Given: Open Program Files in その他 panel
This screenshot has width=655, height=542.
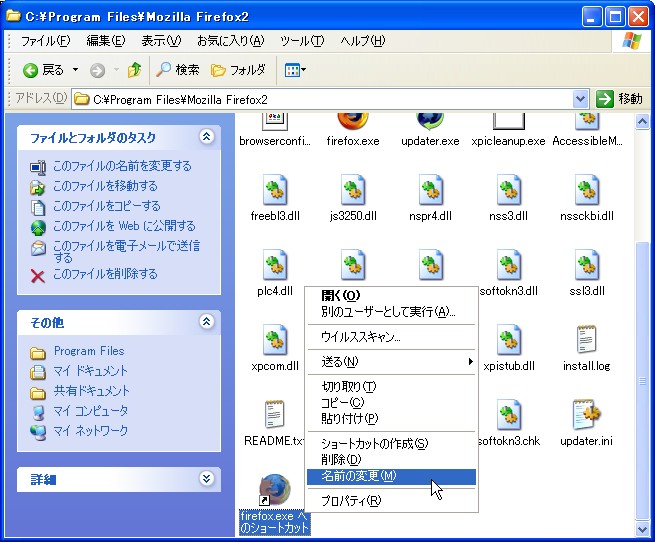Looking at the screenshot, I should pyautogui.click(x=89, y=351).
